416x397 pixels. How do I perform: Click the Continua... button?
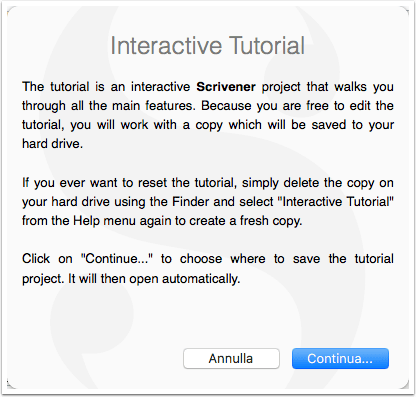pyautogui.click(x=340, y=359)
